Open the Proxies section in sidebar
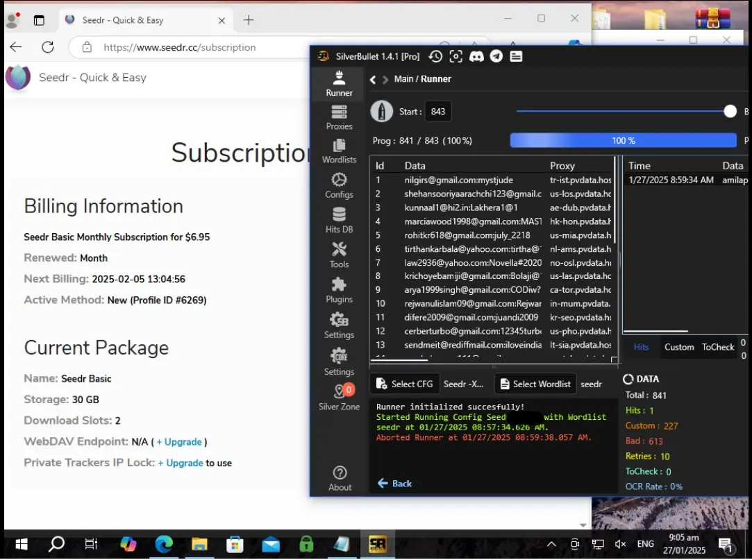 (x=339, y=118)
